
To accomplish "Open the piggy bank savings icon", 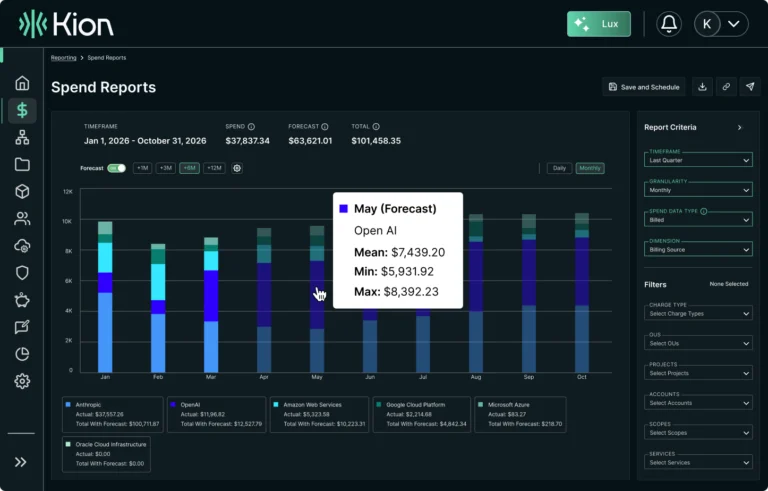I will (x=22, y=300).
